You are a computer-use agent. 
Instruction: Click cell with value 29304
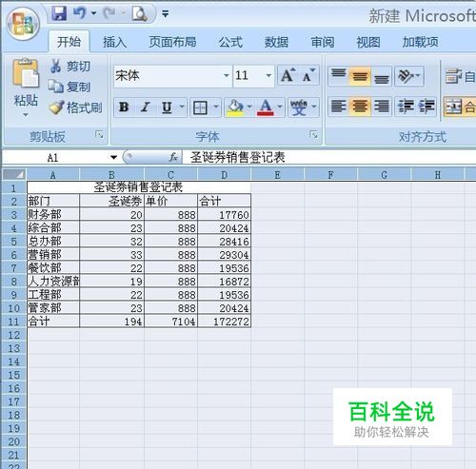point(224,255)
